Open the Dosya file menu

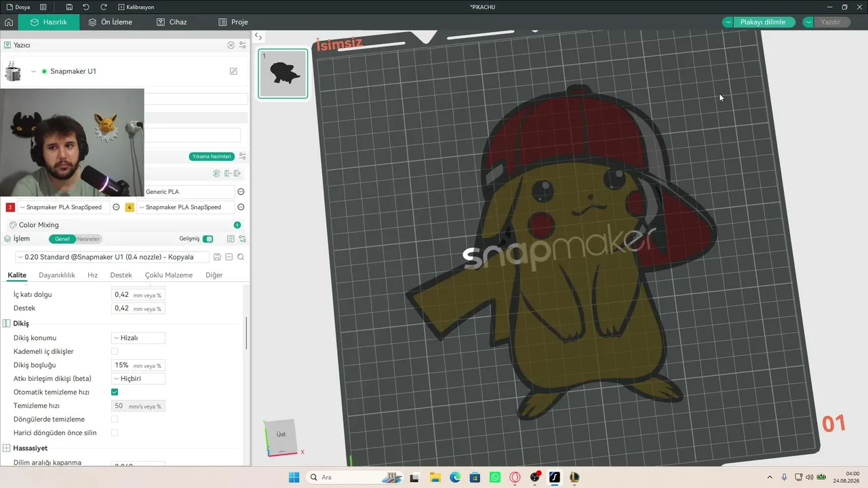click(18, 7)
